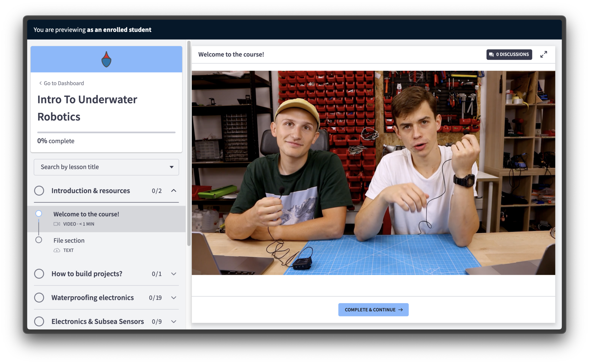The width and height of the screenshot is (589, 364).
Task: Open the Search by lesson title dropdown
Action: tap(106, 167)
